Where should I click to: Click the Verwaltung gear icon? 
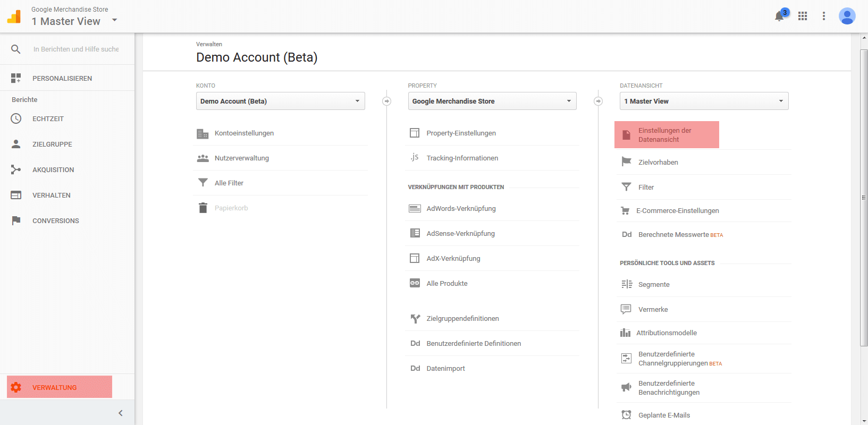point(16,387)
